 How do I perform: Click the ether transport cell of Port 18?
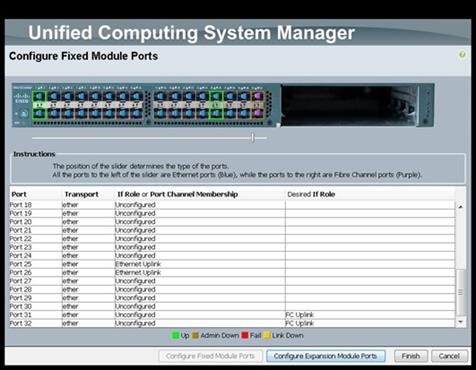click(x=88, y=205)
